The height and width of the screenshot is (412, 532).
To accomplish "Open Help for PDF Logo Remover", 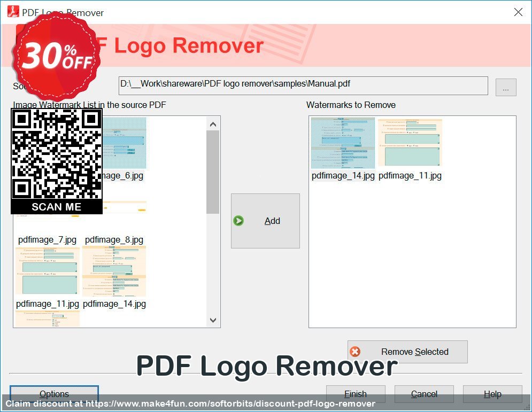I will [x=492, y=394].
